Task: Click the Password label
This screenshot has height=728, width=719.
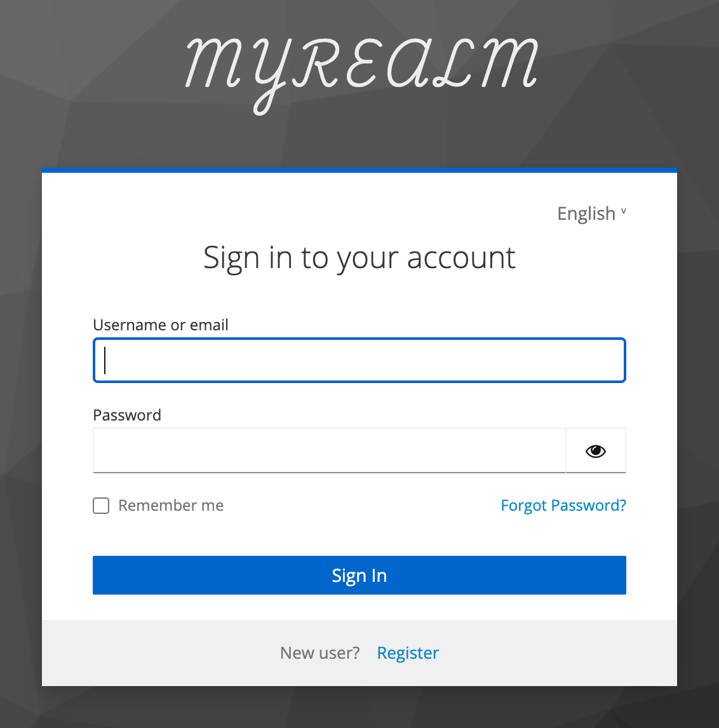Action: pyautogui.click(x=127, y=415)
